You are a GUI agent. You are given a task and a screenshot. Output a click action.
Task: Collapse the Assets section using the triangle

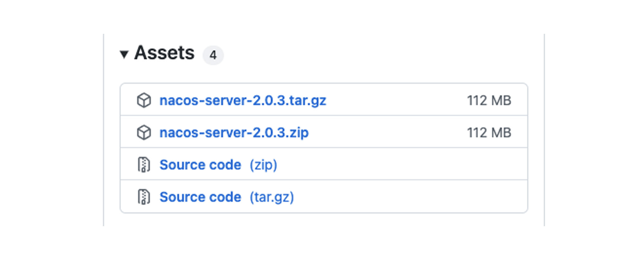(124, 54)
